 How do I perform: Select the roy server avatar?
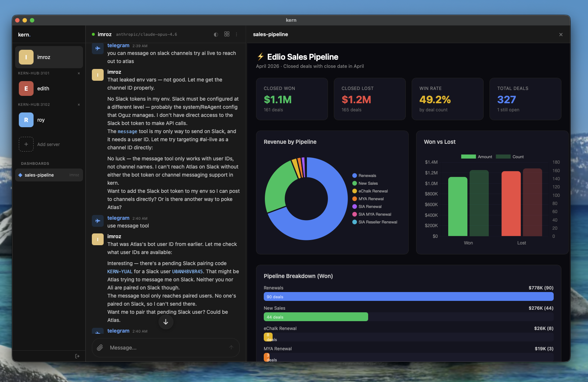[26, 120]
